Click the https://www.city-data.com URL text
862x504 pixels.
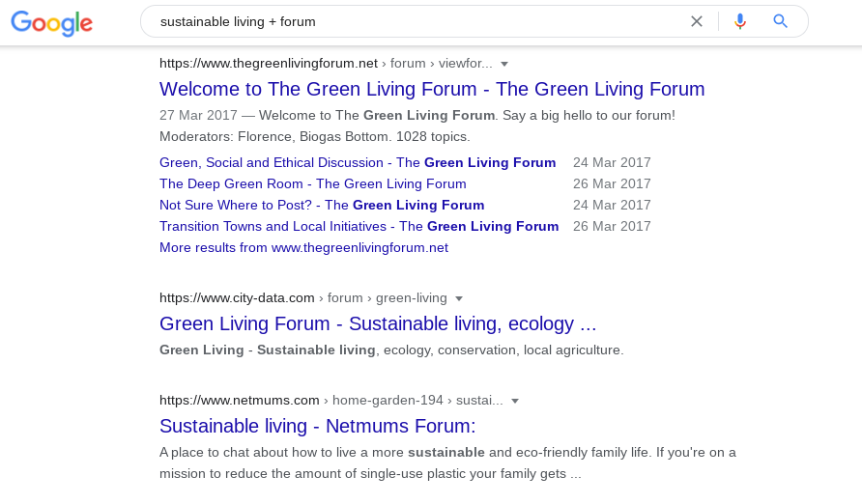(x=237, y=298)
